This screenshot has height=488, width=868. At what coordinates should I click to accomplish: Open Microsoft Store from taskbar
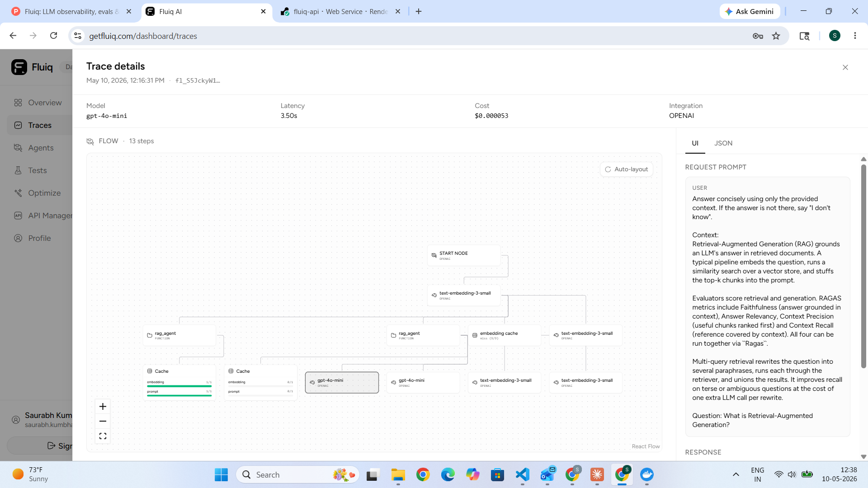pos(497,474)
